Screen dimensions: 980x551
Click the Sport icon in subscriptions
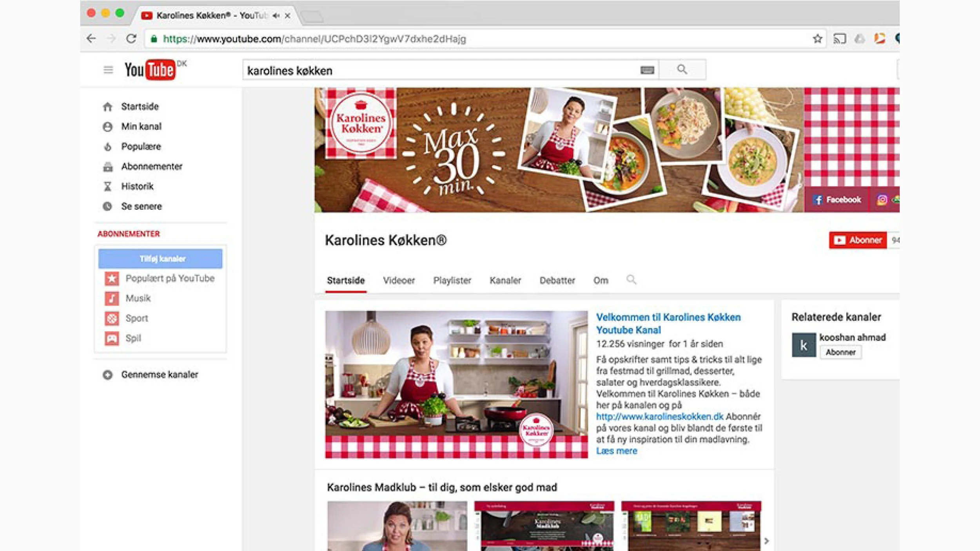[x=112, y=318]
